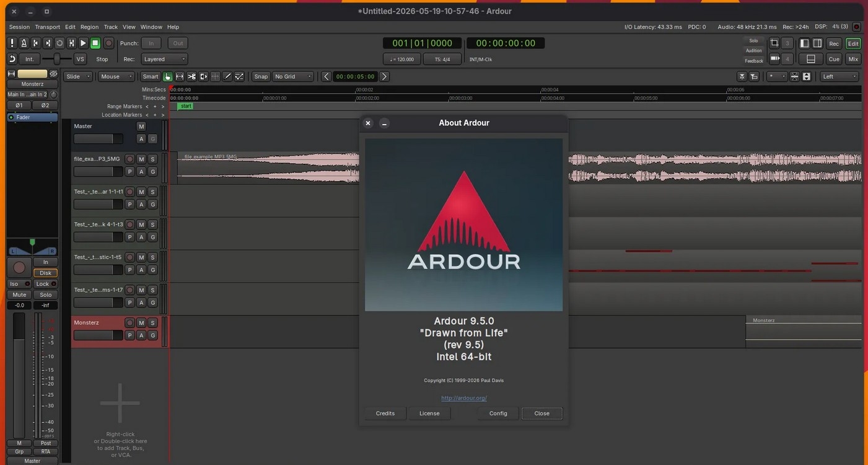This screenshot has width=868, height=465.
Task: Toggle the left editor sidebar panel icon
Action: coord(805,43)
